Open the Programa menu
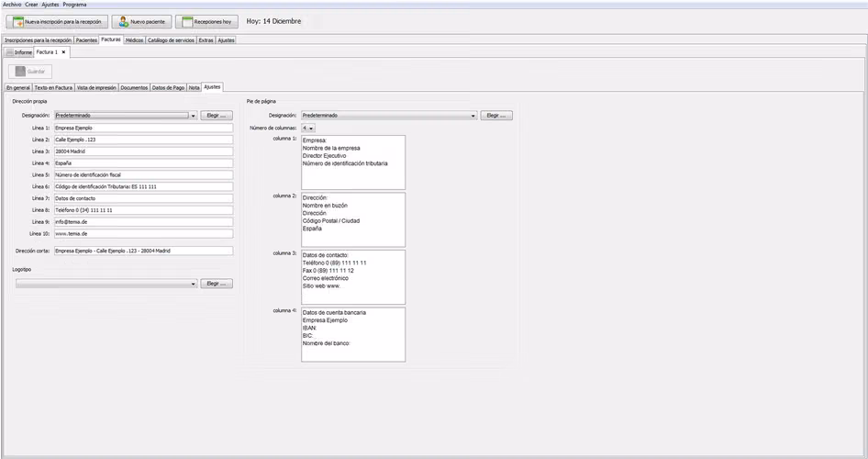This screenshot has width=868, height=459. pyautogui.click(x=74, y=5)
